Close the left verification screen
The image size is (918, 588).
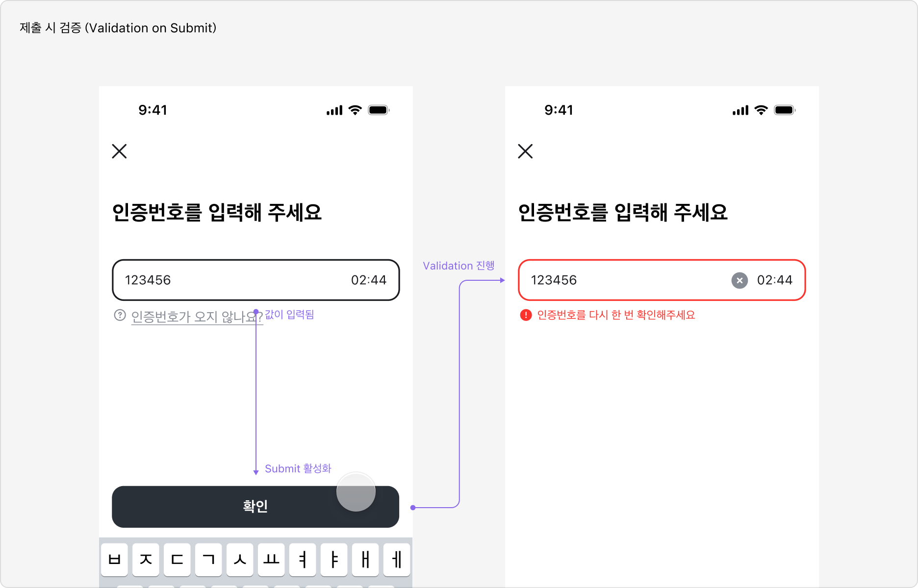(x=119, y=151)
